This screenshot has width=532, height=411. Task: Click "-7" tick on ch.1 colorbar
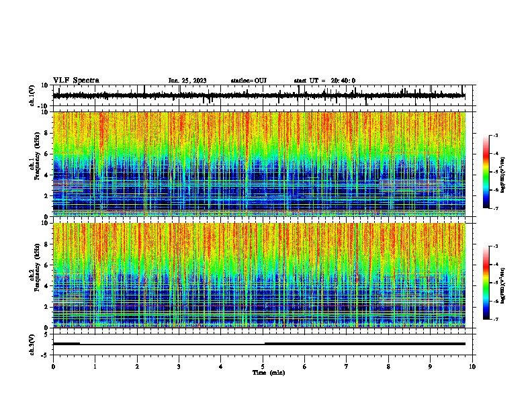point(495,208)
